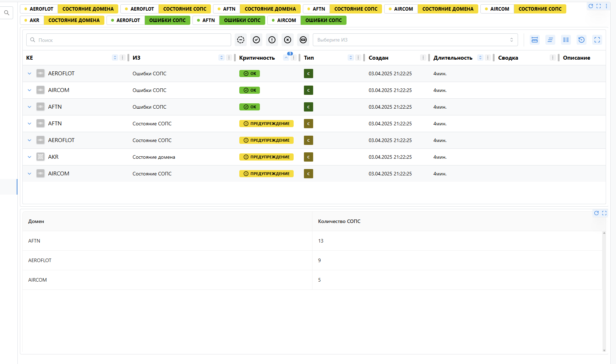This screenshot has height=364, width=616.
Task: Open ИЗ column options menu
Action: click(229, 58)
